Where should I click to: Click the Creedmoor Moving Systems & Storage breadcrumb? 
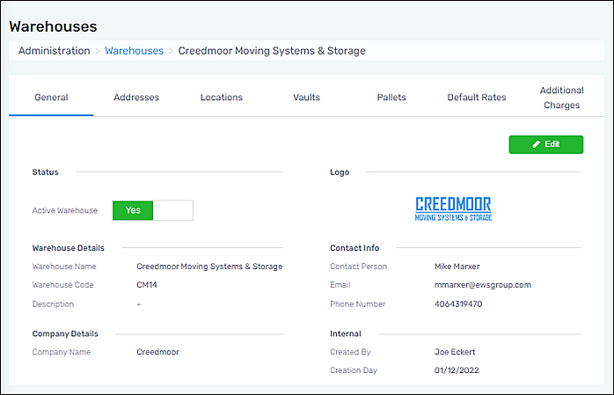[x=272, y=51]
